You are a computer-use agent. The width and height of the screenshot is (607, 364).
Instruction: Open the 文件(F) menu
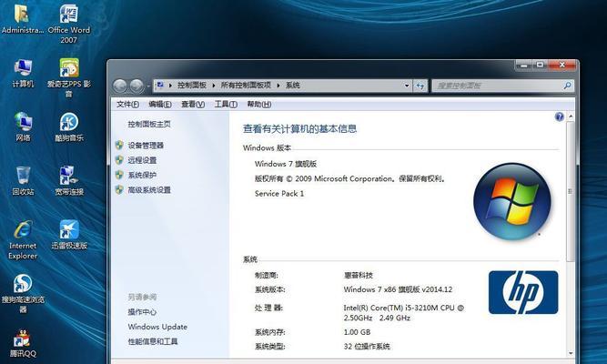click(127, 104)
